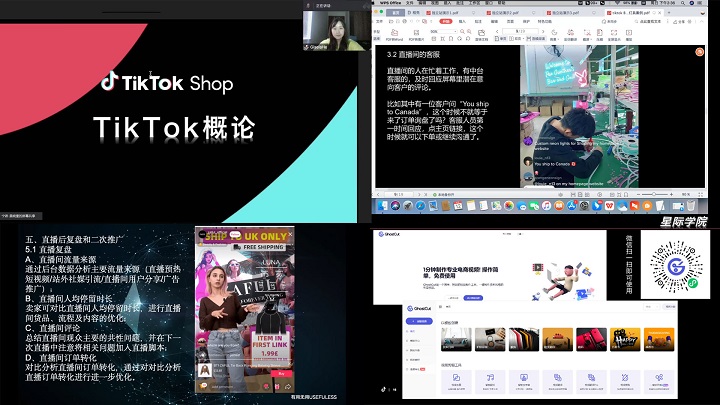720x405 pixels.
Task: Close the SHIP TO UK ONLY livestream overlay
Action: (x=290, y=234)
